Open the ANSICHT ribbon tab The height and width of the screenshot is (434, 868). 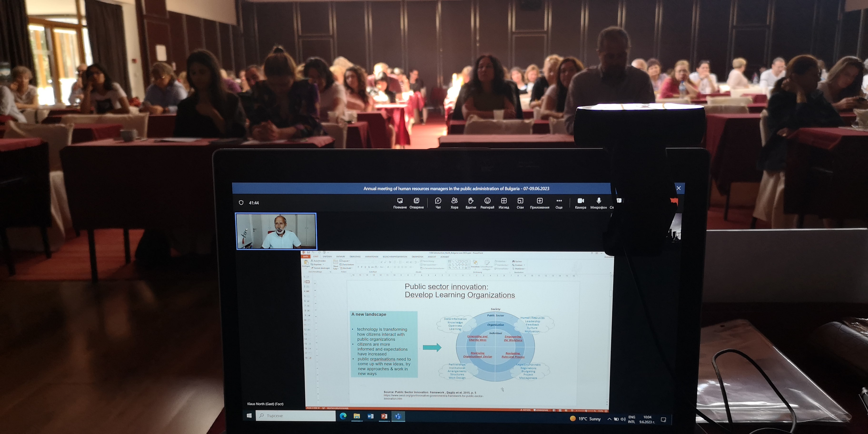tap(432, 256)
